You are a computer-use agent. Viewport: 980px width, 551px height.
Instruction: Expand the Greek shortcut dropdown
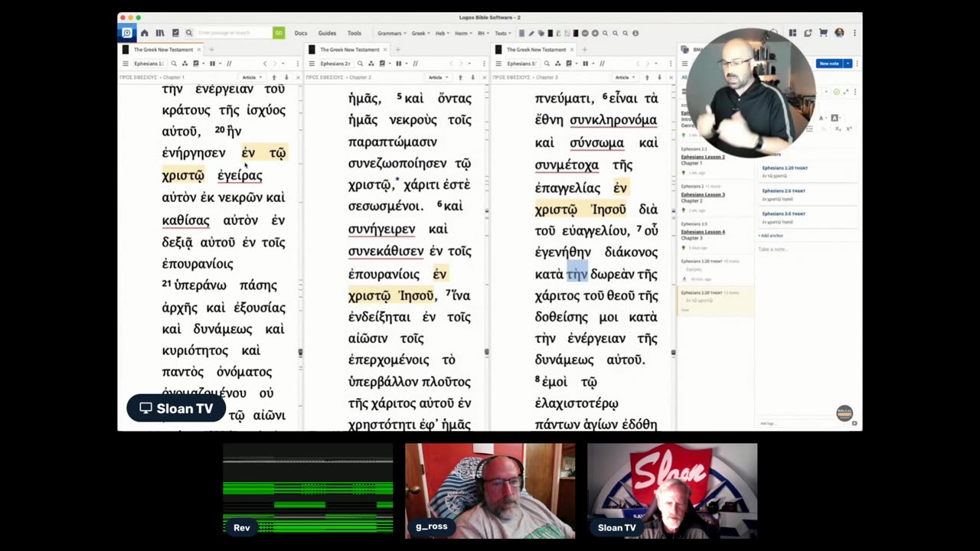pos(420,33)
